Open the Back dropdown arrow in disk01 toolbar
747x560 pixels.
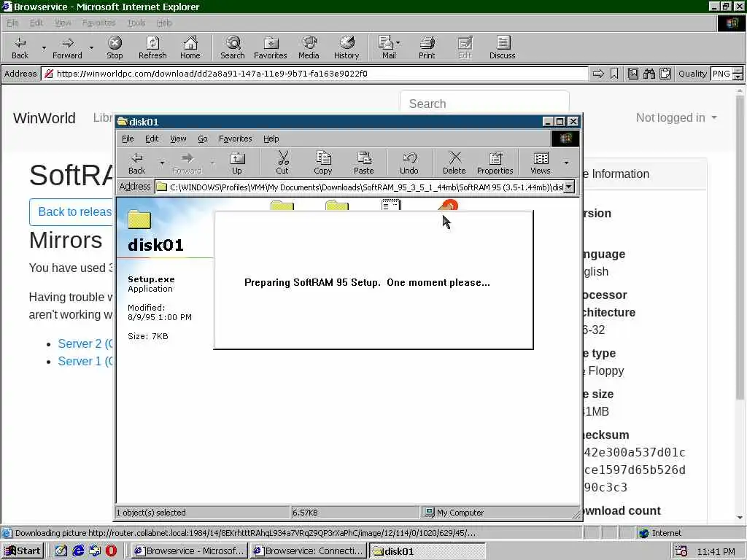(162, 163)
